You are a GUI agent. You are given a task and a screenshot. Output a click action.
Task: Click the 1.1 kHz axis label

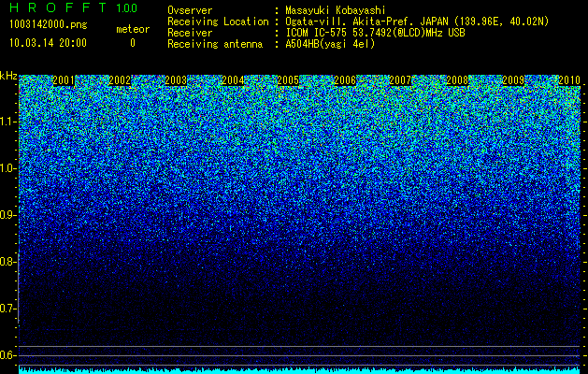point(7,122)
